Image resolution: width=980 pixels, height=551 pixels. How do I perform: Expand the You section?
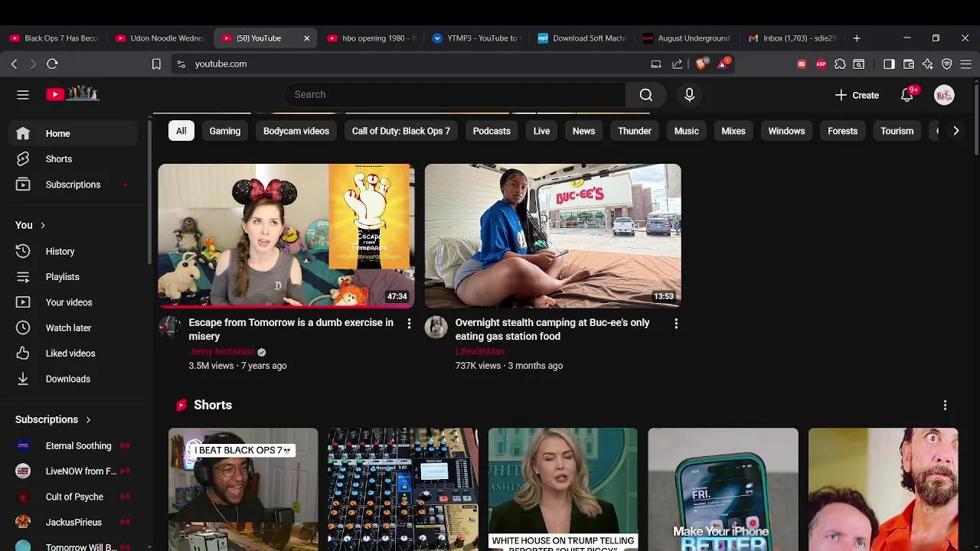tap(31, 225)
